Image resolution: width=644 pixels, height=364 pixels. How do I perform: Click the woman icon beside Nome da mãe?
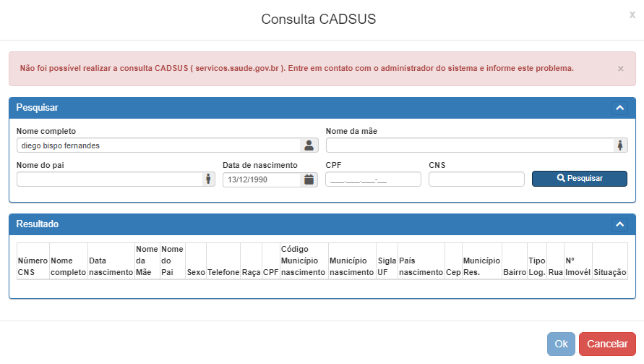[619, 145]
